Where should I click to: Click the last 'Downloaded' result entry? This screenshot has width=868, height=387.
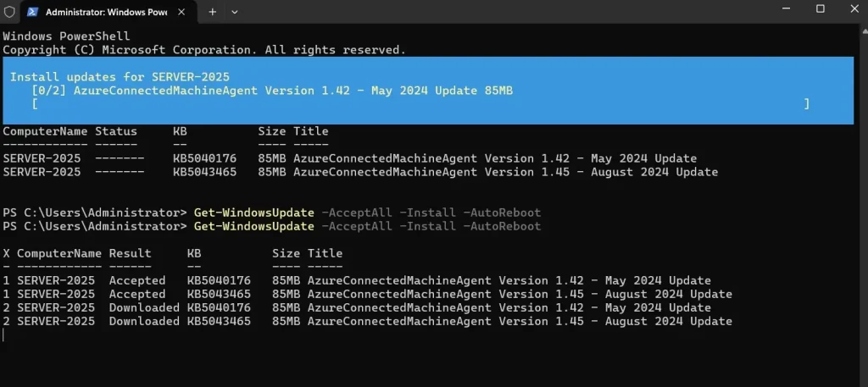(x=143, y=321)
